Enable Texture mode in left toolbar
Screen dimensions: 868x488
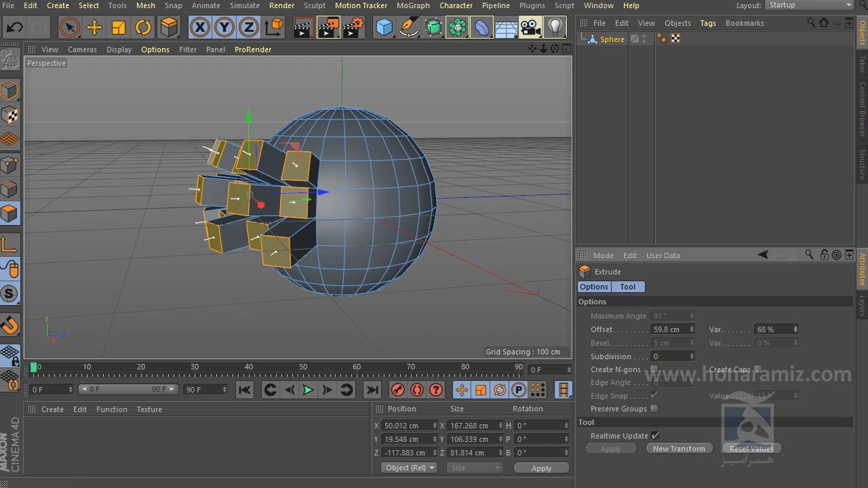tap(9, 115)
